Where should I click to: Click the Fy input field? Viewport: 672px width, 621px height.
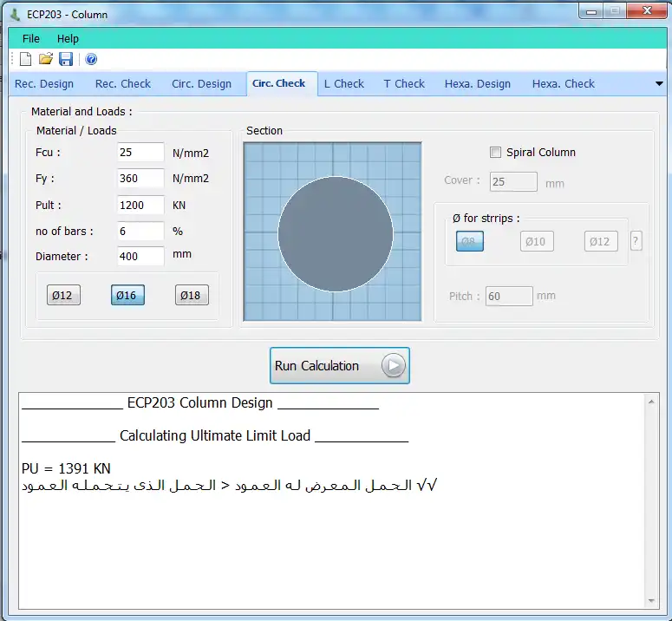coord(140,179)
